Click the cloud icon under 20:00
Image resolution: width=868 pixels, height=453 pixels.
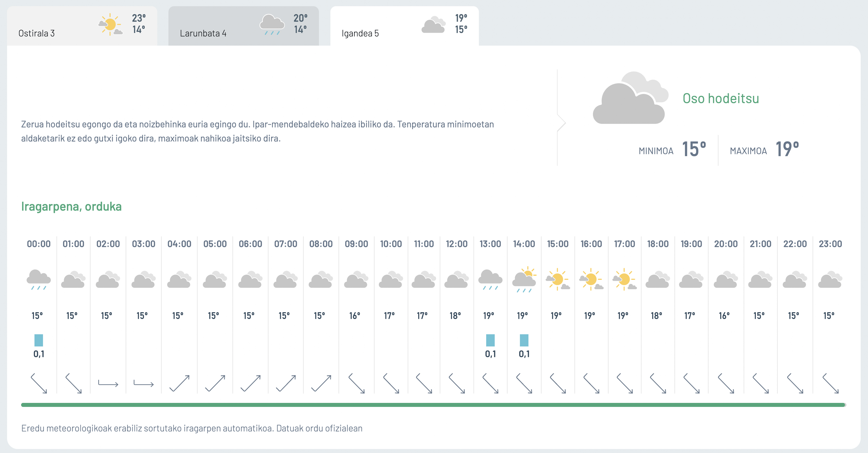[726, 279]
